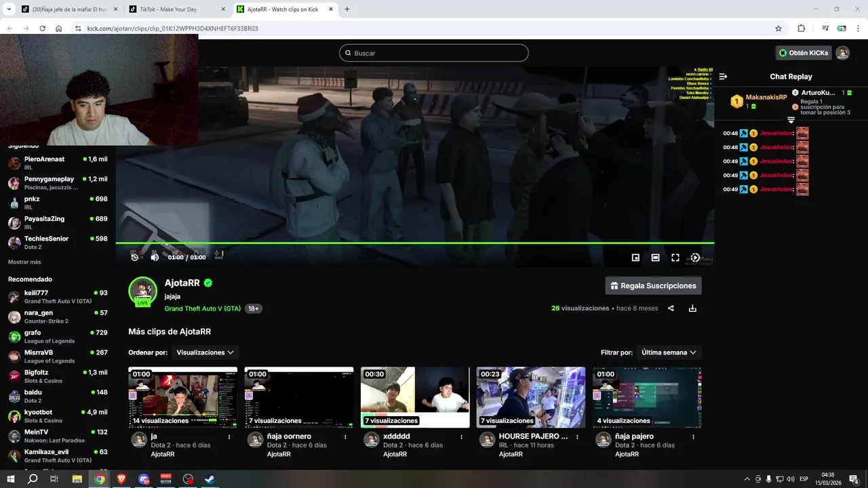
Task: Replay the clip with the restart icon
Action: [x=134, y=257]
